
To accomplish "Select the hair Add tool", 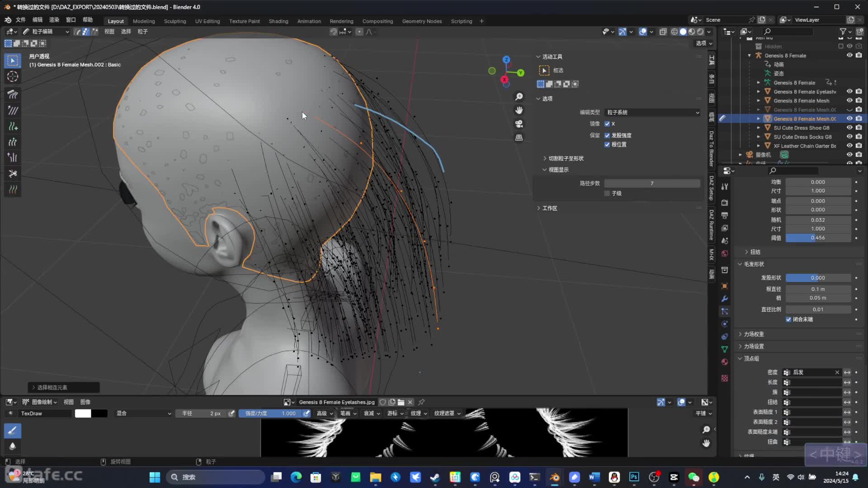I will click(13, 126).
